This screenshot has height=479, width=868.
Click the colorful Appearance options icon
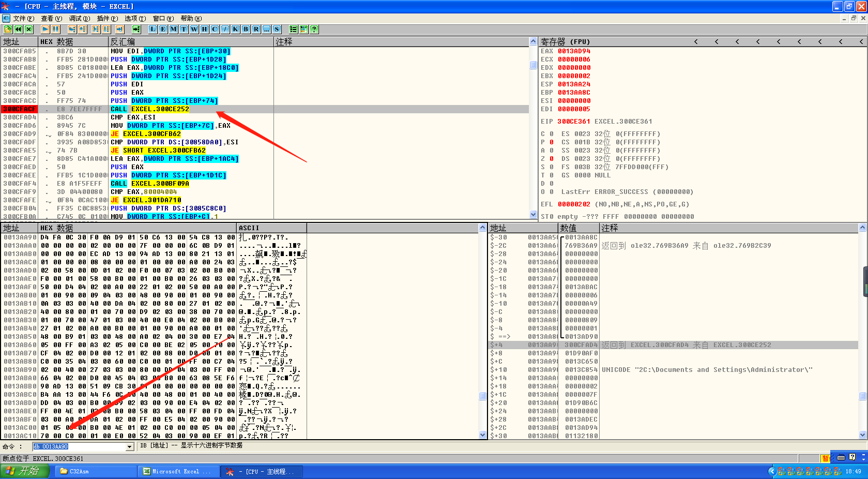click(x=304, y=29)
